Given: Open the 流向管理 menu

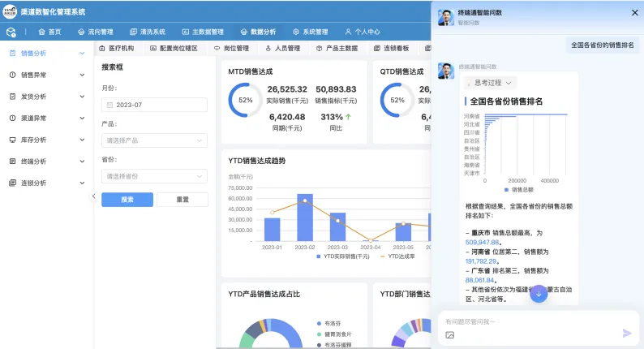Looking at the screenshot, I should (95, 32).
